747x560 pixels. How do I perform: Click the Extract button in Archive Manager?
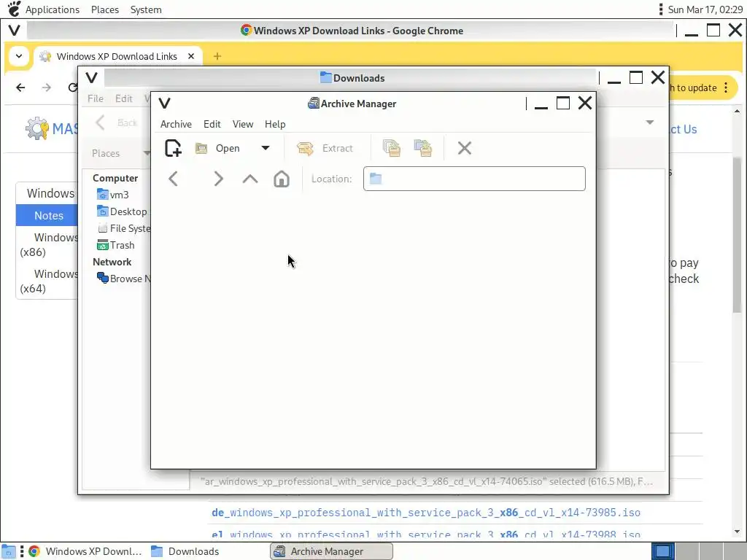click(325, 148)
